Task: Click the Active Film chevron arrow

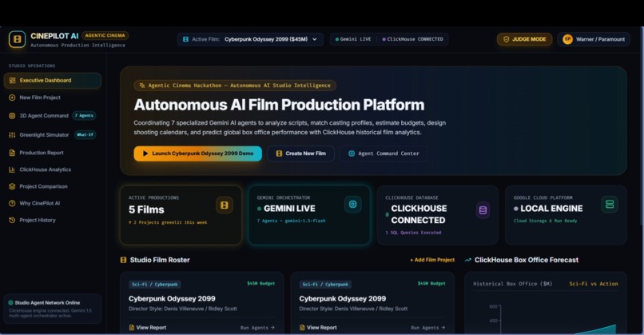Action: pyautogui.click(x=315, y=39)
